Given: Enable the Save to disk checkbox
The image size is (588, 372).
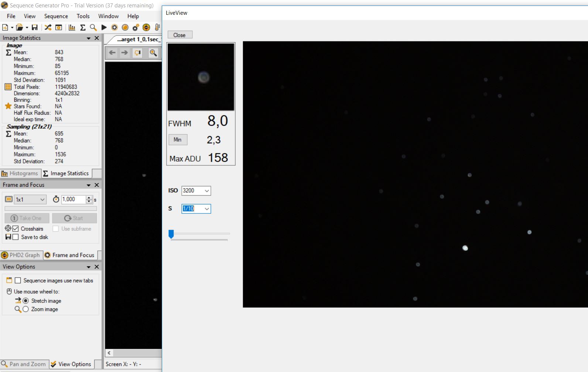Looking at the screenshot, I should coord(16,237).
